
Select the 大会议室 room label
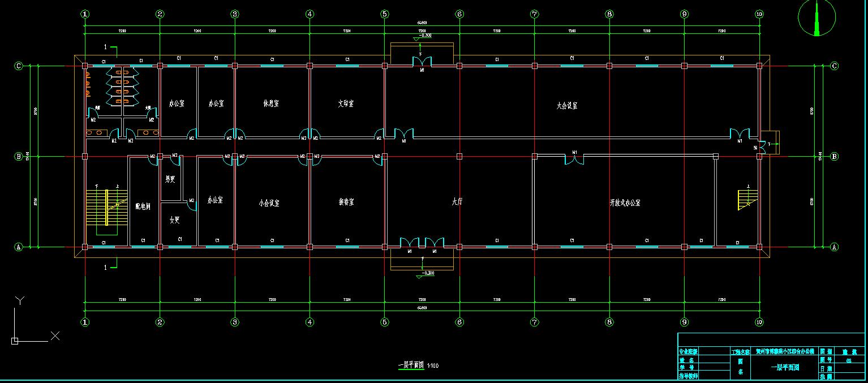[x=566, y=106]
